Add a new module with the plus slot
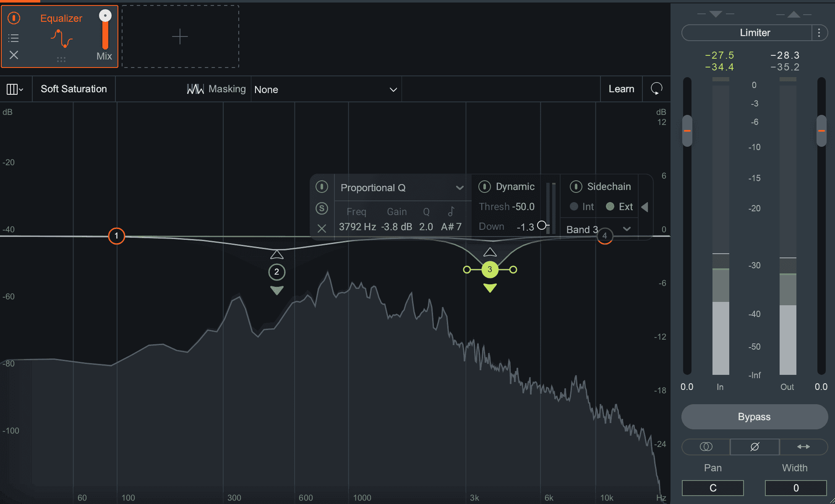 coord(180,37)
